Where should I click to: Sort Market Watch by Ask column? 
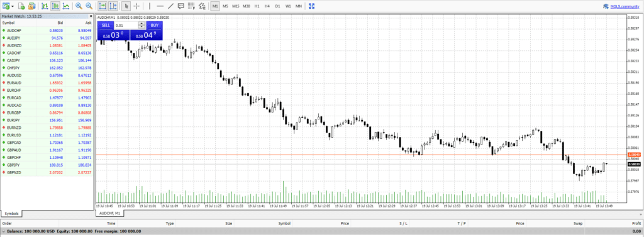click(79, 23)
